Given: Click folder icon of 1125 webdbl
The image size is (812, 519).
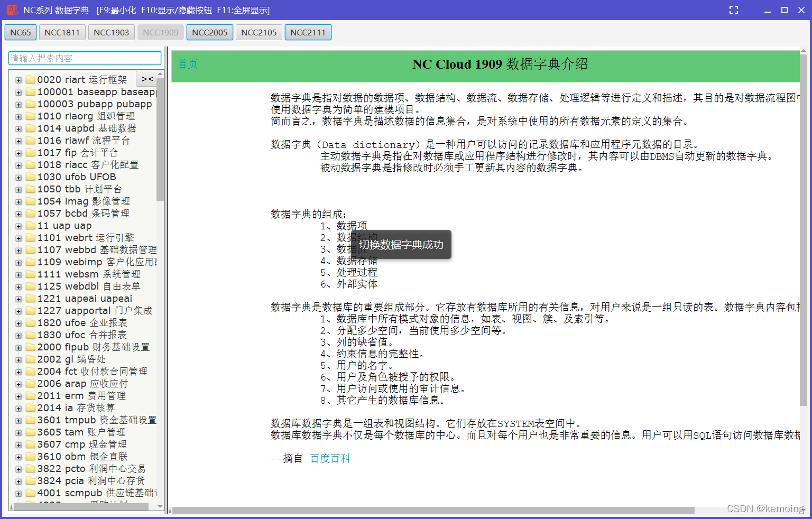Looking at the screenshot, I should (x=31, y=286).
